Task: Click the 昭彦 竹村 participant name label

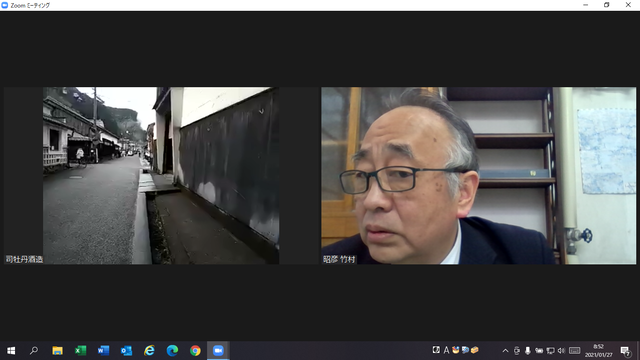Action: [x=339, y=259]
